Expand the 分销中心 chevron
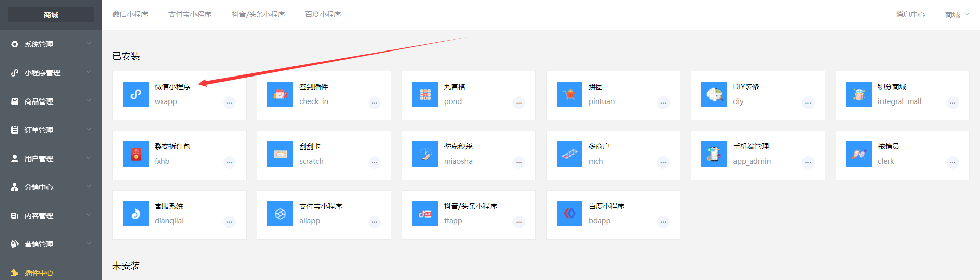This screenshot has width=980, height=280. pyautogui.click(x=89, y=187)
